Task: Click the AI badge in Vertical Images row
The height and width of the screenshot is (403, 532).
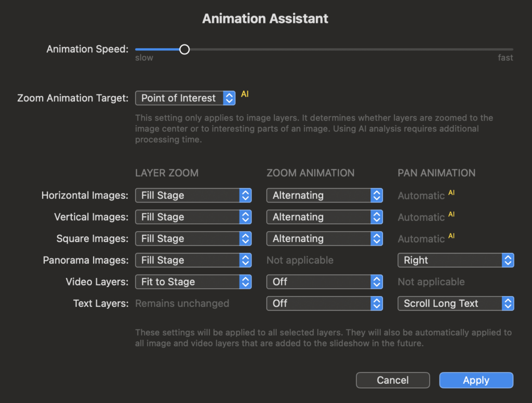Action: [x=451, y=214]
